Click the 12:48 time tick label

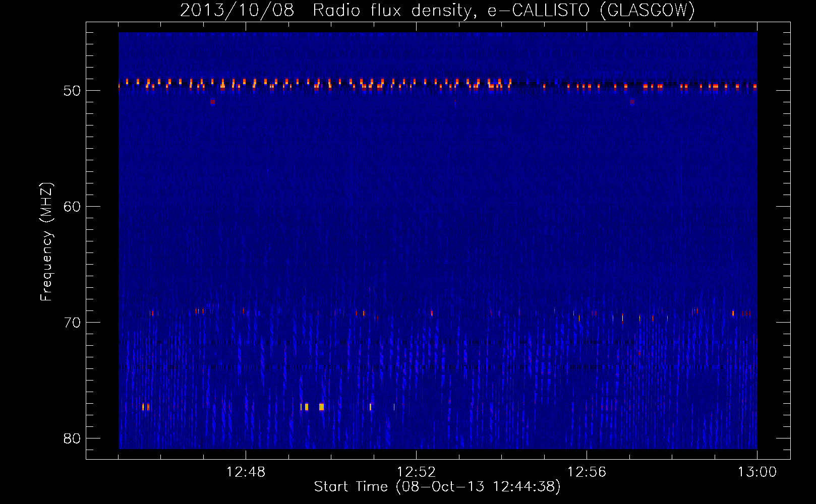(x=246, y=472)
